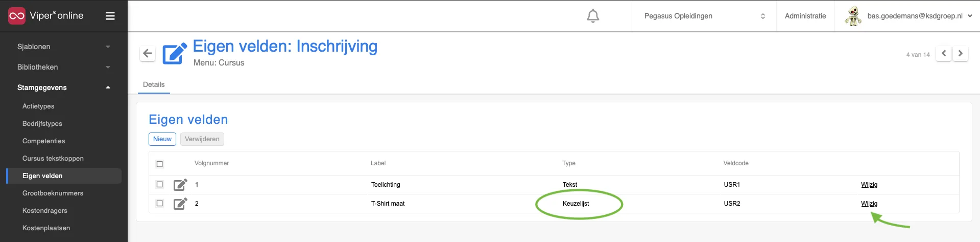Image resolution: width=980 pixels, height=242 pixels.
Task: Expand the Sjablonen menu
Action: pos(64,47)
